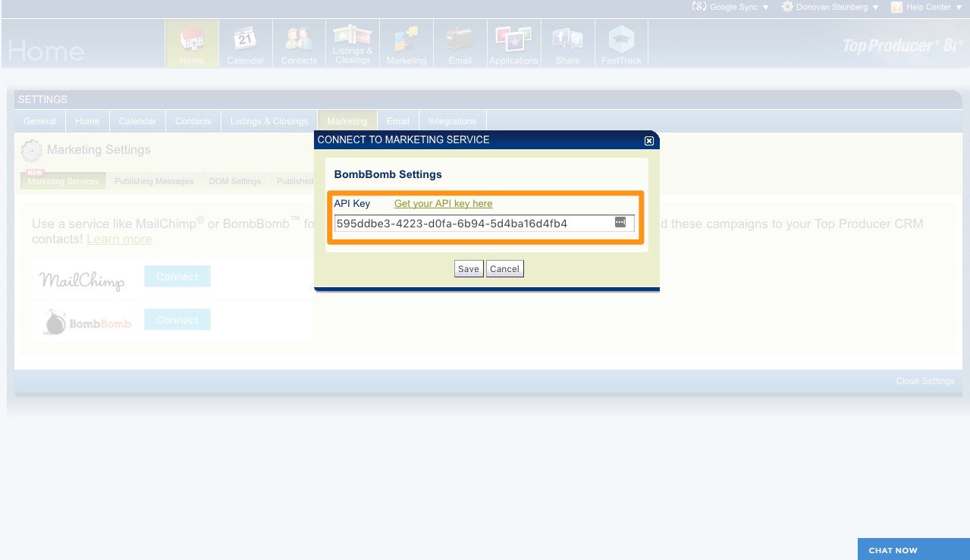Select the Marketing Services sub-tab
Image resolution: width=970 pixels, height=560 pixels.
point(64,181)
